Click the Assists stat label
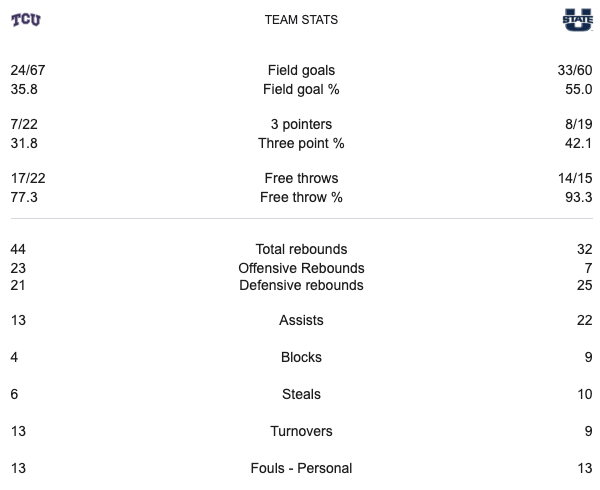Viewport: 600px width, 490px height. pyautogui.click(x=301, y=321)
